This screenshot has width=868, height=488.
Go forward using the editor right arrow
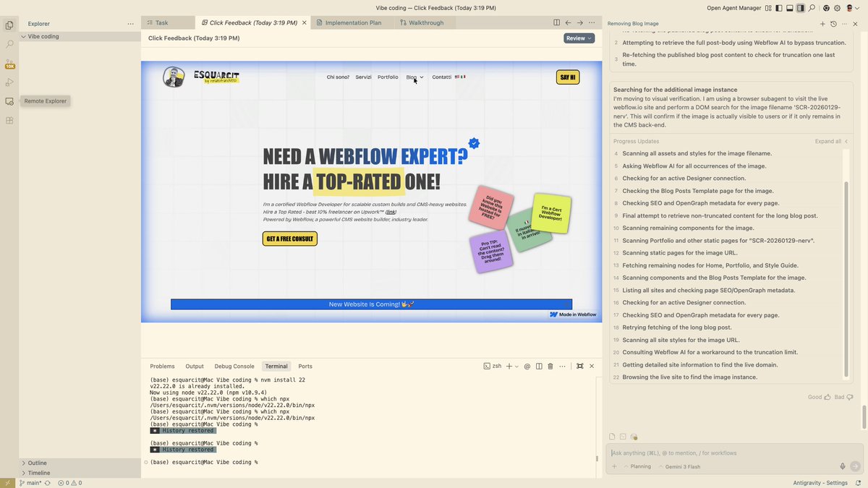point(580,23)
